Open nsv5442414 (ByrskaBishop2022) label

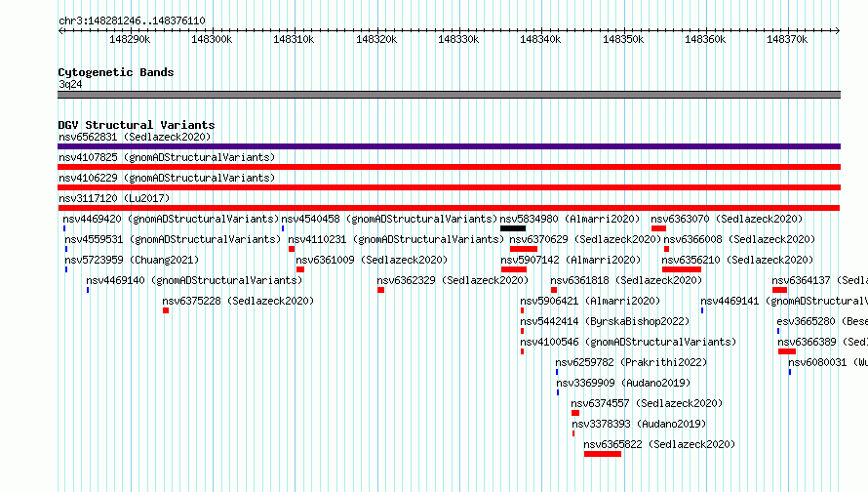[605, 321]
